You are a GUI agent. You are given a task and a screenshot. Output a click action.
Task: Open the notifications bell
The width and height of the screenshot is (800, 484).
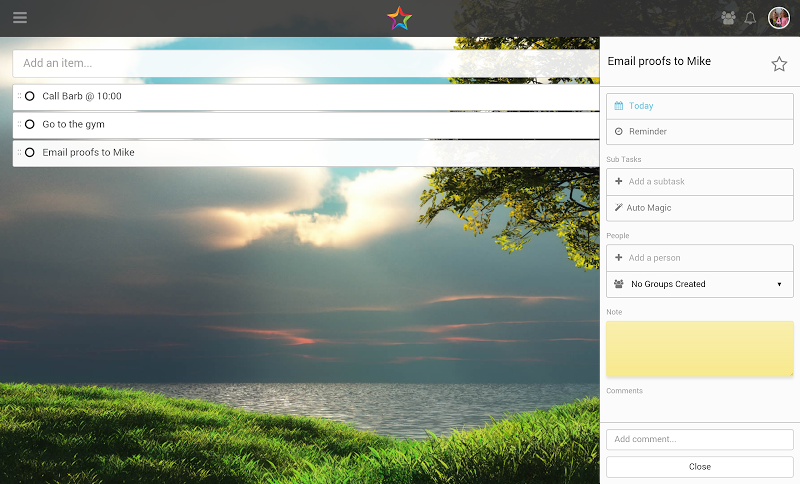(750, 18)
